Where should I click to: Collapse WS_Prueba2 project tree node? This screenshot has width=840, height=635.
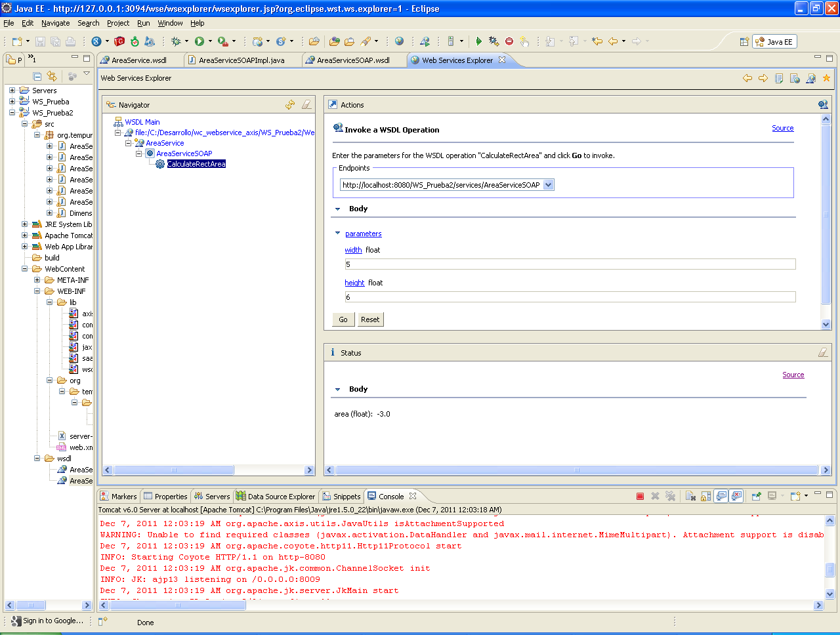coord(12,113)
